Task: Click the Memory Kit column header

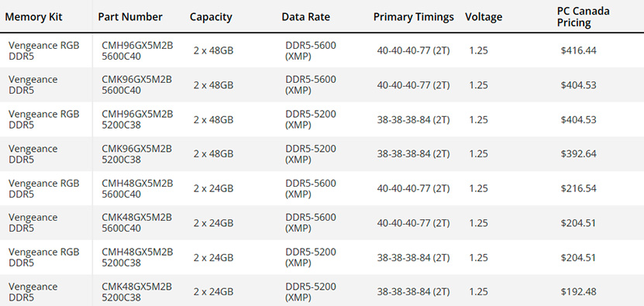Action: coord(33,17)
